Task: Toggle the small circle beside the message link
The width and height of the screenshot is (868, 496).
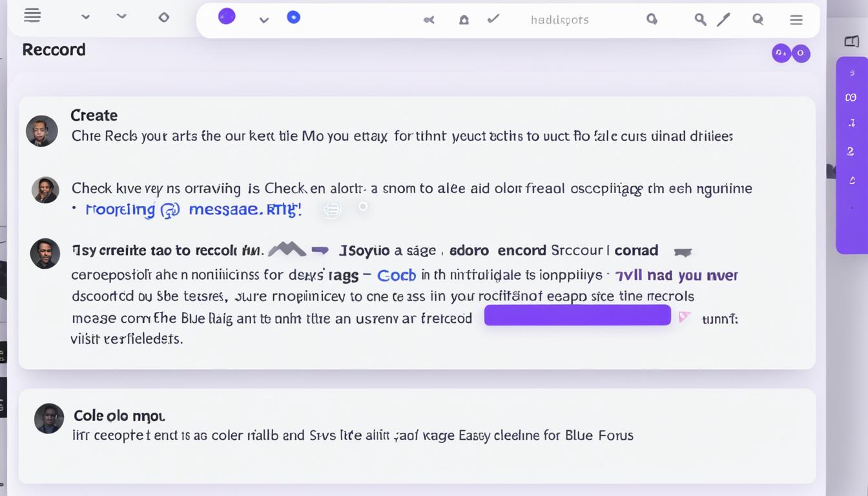Action: pos(363,206)
